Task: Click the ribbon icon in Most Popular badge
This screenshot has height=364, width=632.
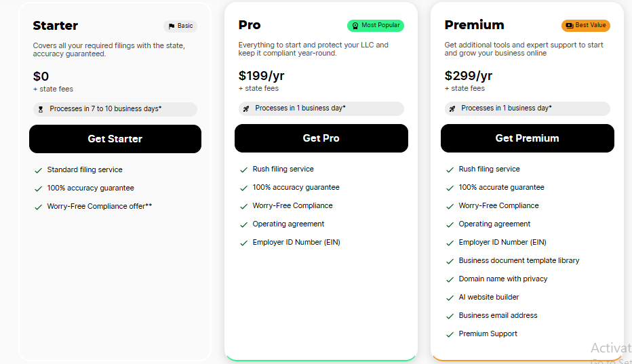Action: coord(355,26)
